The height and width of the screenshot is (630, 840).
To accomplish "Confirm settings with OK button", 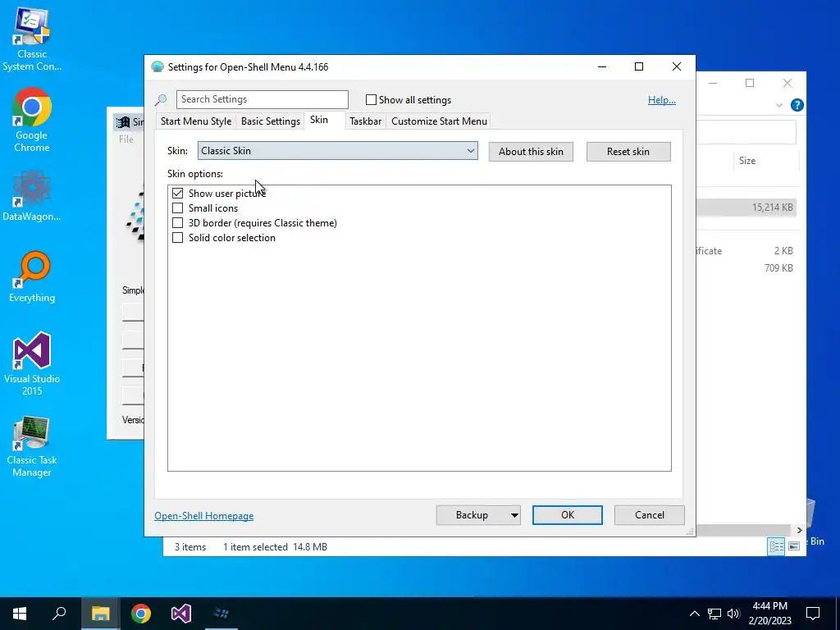I will pos(568,515).
